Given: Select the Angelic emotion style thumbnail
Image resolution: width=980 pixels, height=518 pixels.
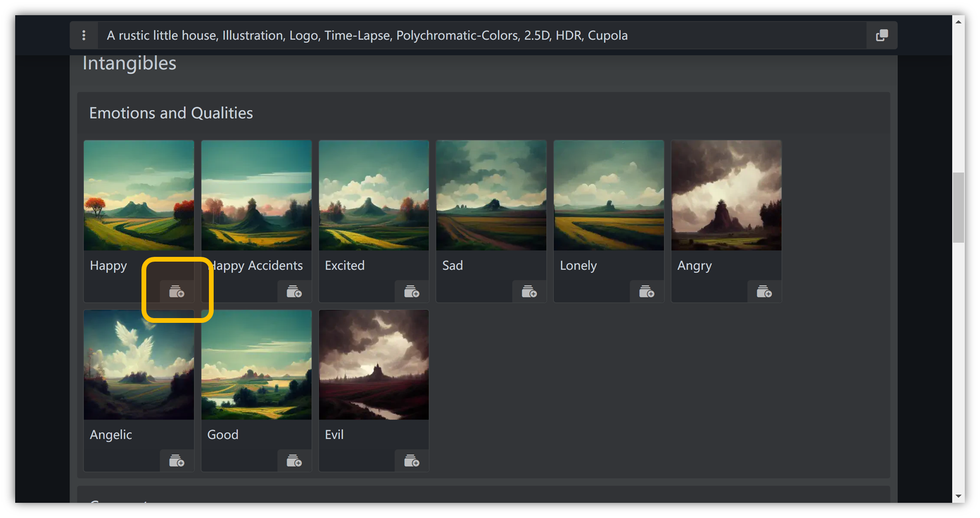Looking at the screenshot, I should point(139,364).
